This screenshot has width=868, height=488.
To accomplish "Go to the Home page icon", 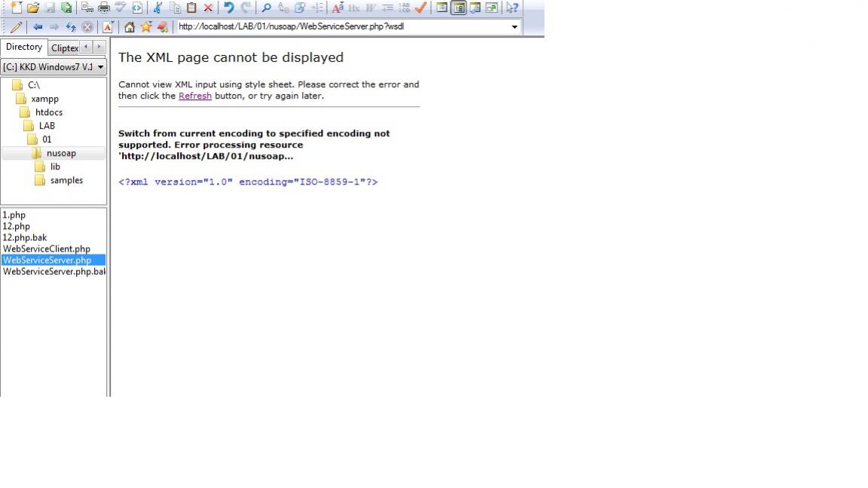I will [129, 26].
